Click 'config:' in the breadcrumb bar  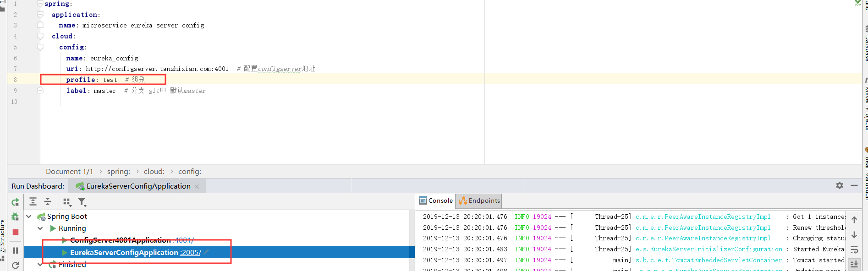coord(190,172)
